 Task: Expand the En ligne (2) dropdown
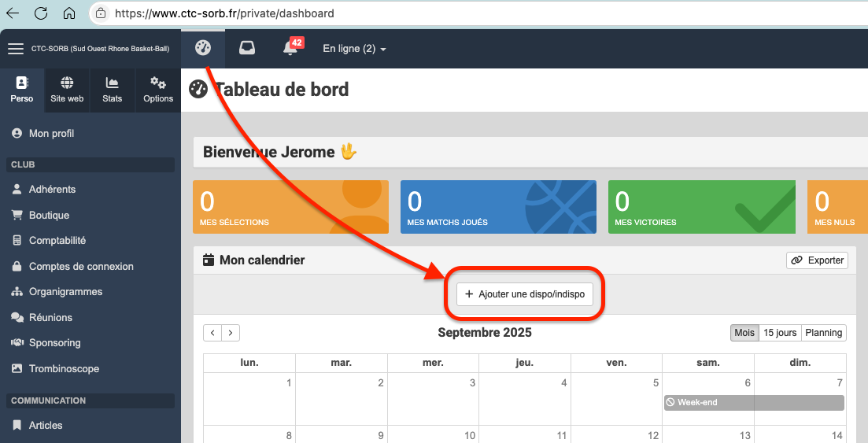coord(354,49)
